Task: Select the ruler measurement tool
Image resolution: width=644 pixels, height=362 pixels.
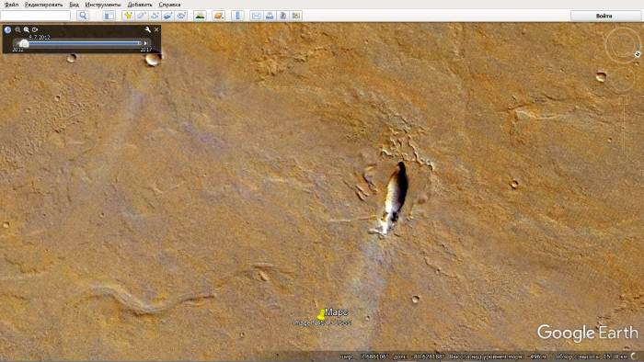Action: tap(237, 16)
